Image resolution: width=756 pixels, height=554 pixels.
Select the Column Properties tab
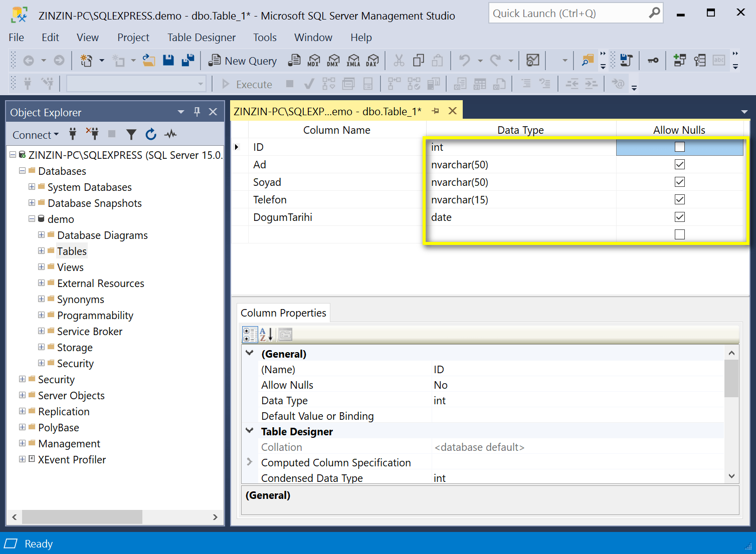(x=283, y=313)
